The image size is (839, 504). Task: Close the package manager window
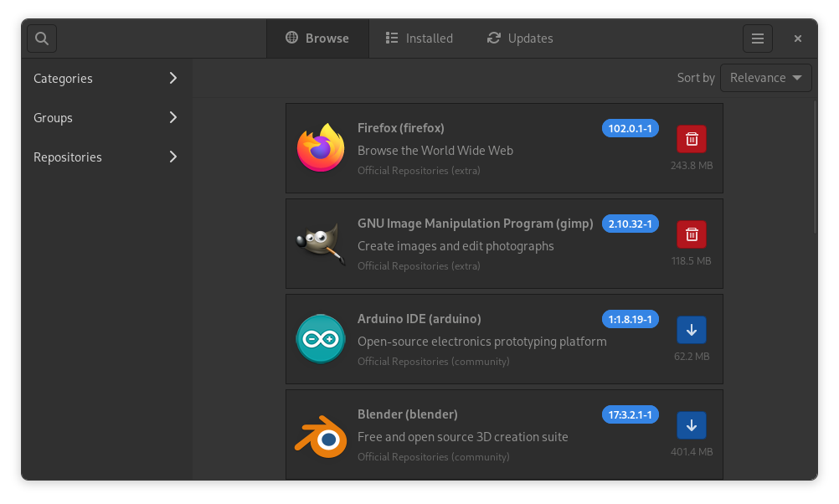tap(797, 39)
